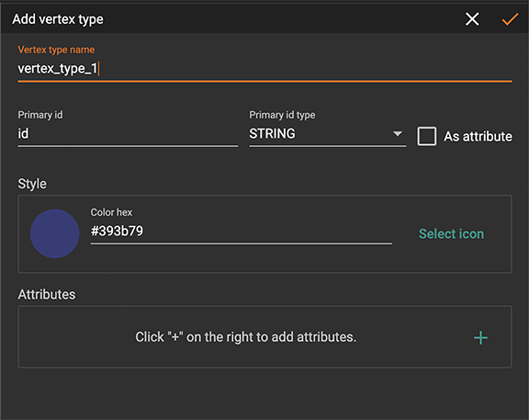Close the Add vertex type dialog

[x=472, y=19]
